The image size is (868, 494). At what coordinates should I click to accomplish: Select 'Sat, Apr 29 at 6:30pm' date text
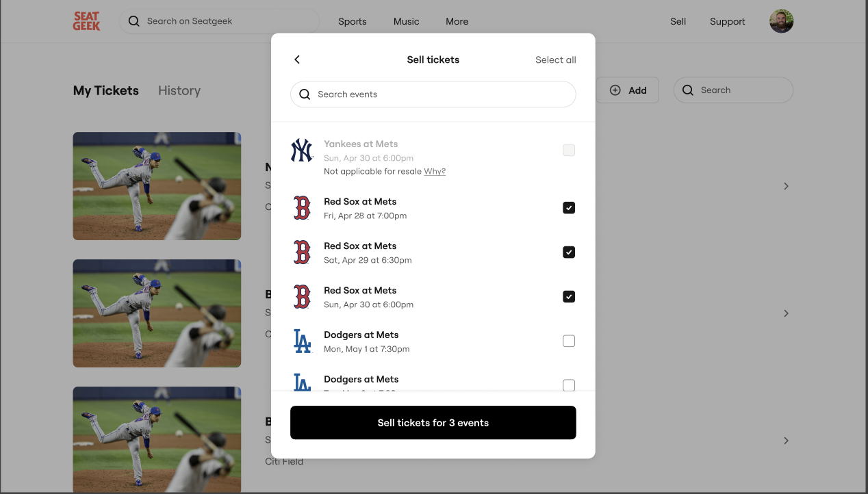(368, 261)
